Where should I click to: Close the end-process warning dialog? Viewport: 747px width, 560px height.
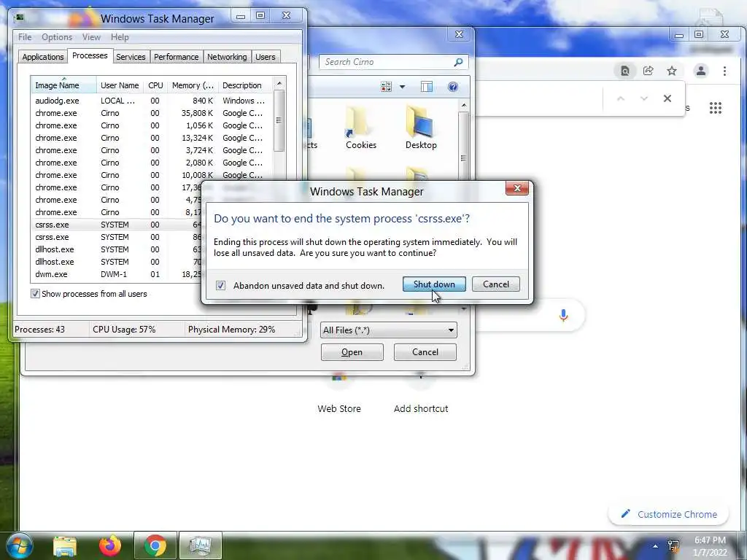517,189
